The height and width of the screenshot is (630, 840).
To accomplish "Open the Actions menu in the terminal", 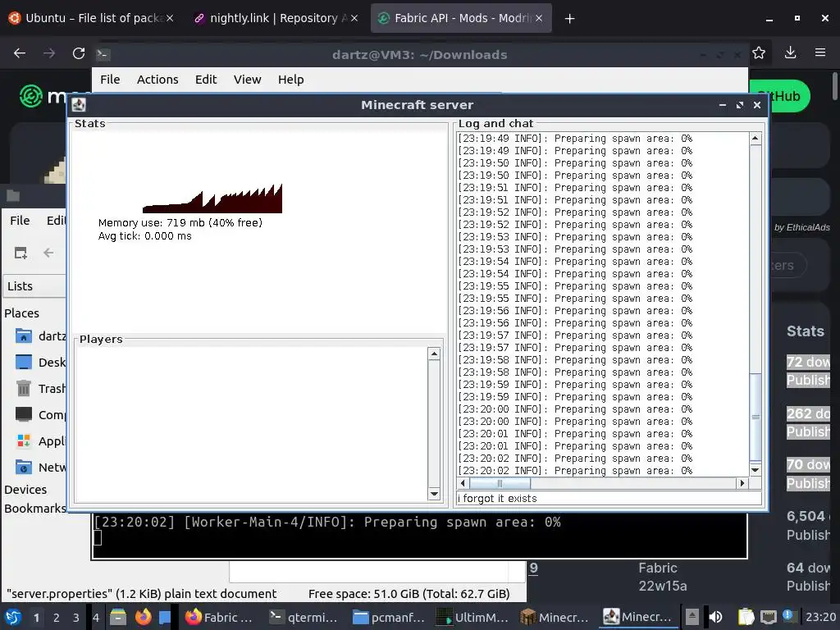I will click(157, 80).
